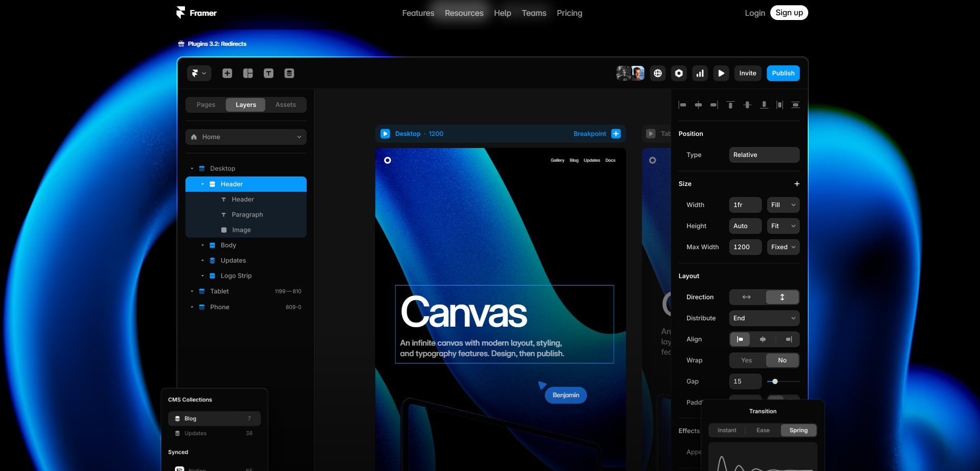This screenshot has width=980, height=471.
Task: Click the Framer logo in the site header
Action: 196,13
